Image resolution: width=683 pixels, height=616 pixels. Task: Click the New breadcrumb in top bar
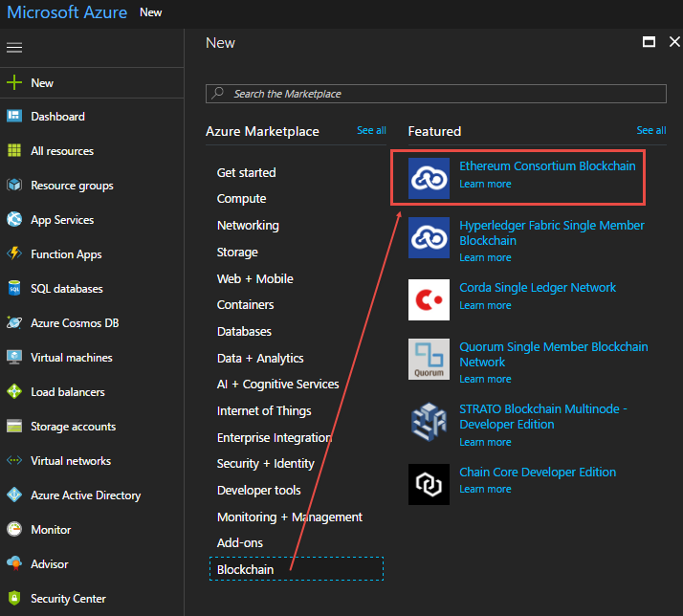tap(151, 12)
